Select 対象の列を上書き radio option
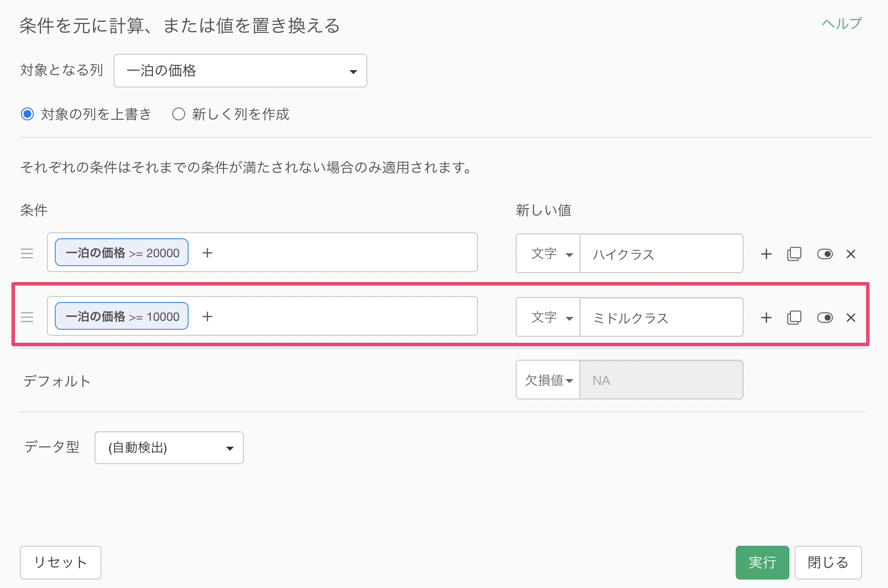 point(27,114)
